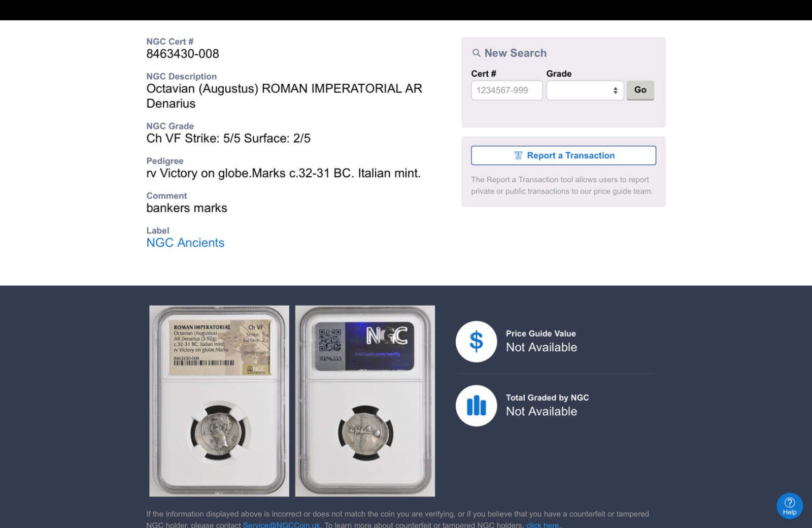Viewport: 812px width, 528px height.
Task: Open the Help widget icon
Action: [790, 506]
